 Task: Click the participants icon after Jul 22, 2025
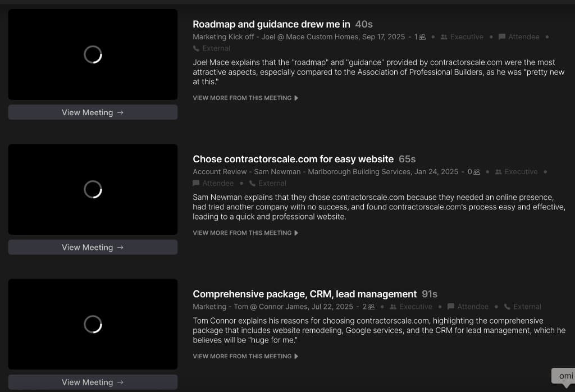tap(372, 307)
